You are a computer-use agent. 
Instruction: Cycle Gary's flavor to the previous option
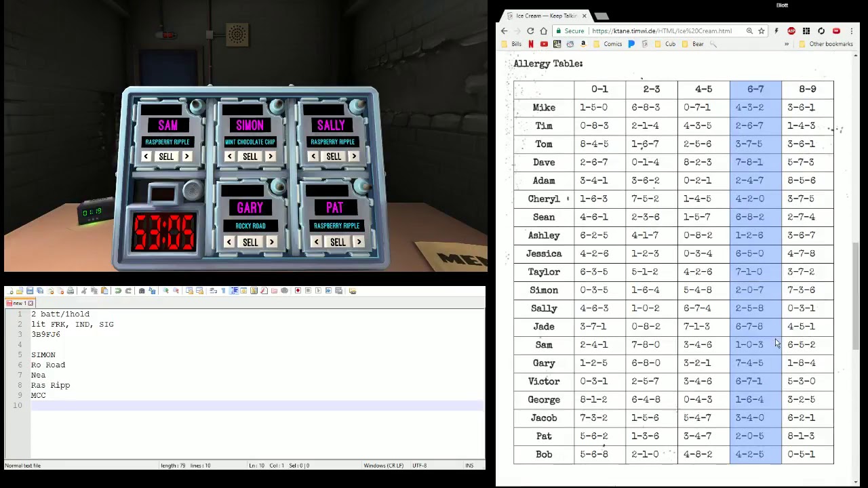[229, 242]
